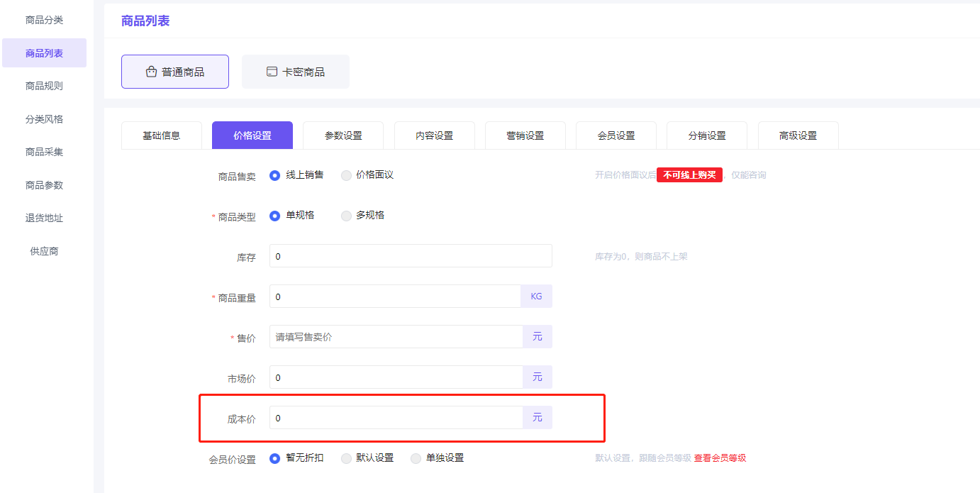Click the 成本价 input field
The height and width of the screenshot is (493, 980).
click(x=396, y=418)
